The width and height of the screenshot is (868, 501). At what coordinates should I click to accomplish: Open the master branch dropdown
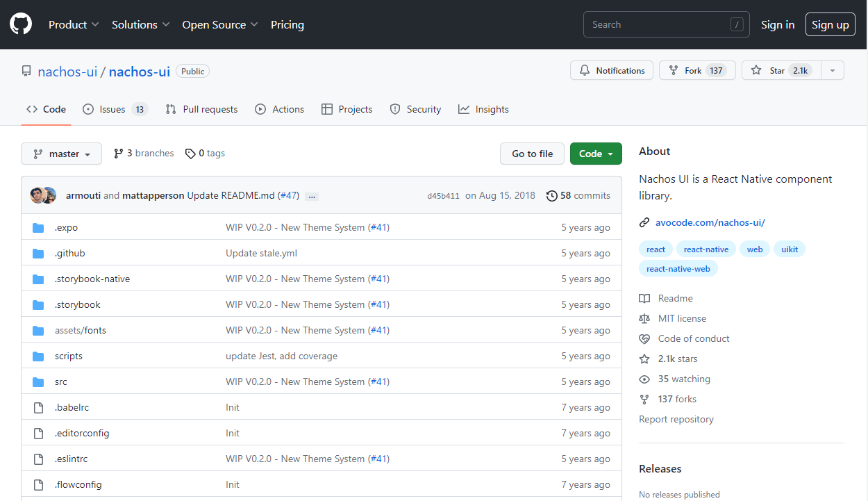61,154
